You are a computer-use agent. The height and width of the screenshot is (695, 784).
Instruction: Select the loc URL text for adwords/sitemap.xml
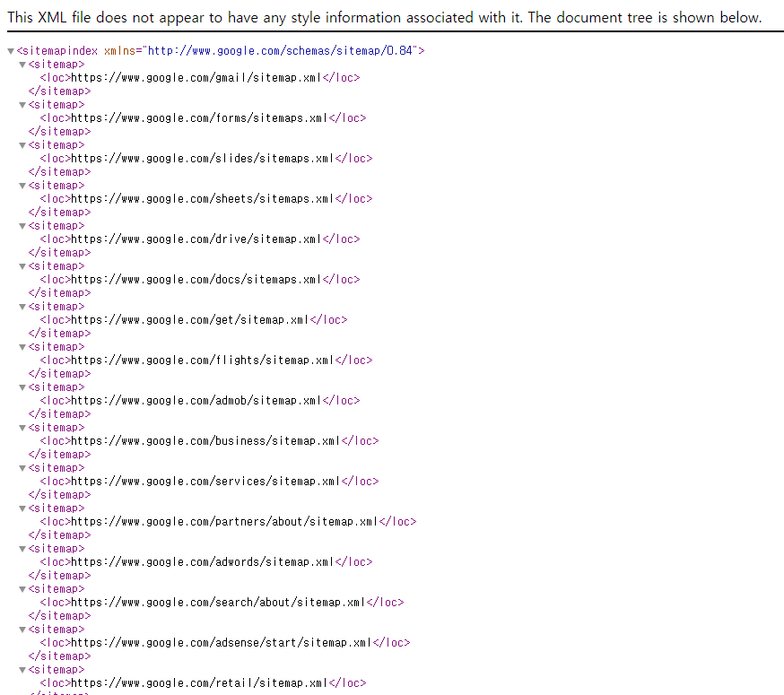[x=202, y=562]
